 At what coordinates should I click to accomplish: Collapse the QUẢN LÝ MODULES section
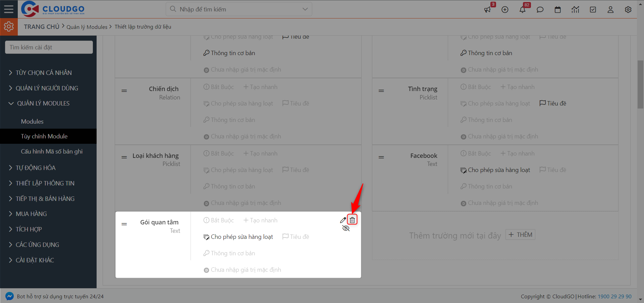pos(43,103)
